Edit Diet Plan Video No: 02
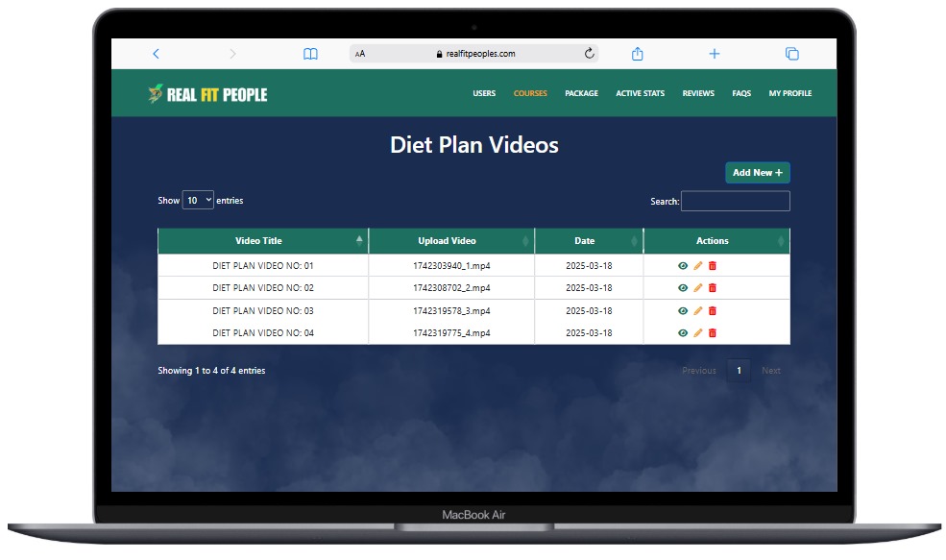Viewport: 946px width, 560px height. tap(698, 288)
